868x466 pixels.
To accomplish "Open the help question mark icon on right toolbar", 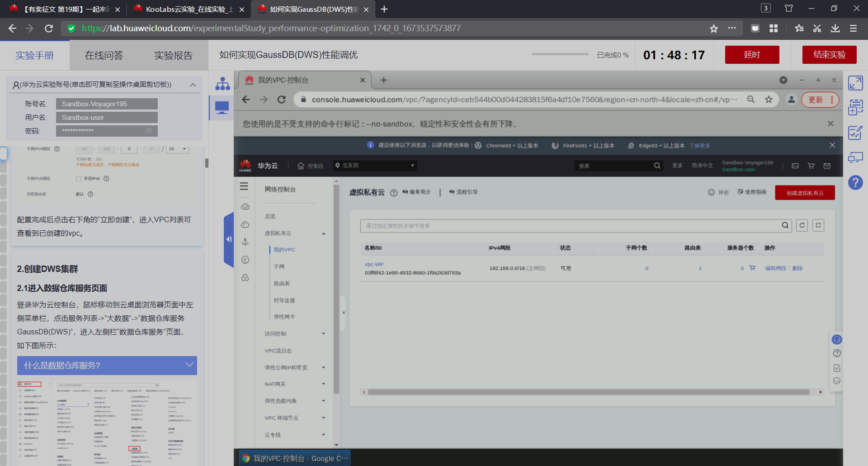I will [x=855, y=183].
